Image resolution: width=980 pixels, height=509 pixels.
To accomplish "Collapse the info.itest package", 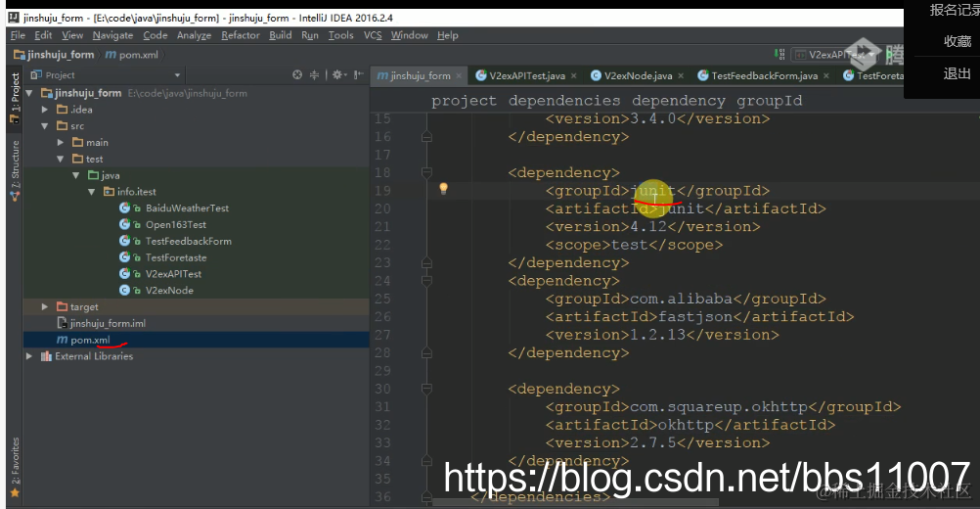I will (92, 191).
